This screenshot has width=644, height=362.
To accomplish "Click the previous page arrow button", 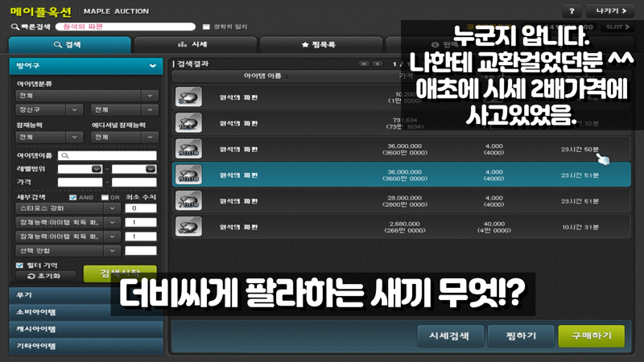I will point(377,64).
